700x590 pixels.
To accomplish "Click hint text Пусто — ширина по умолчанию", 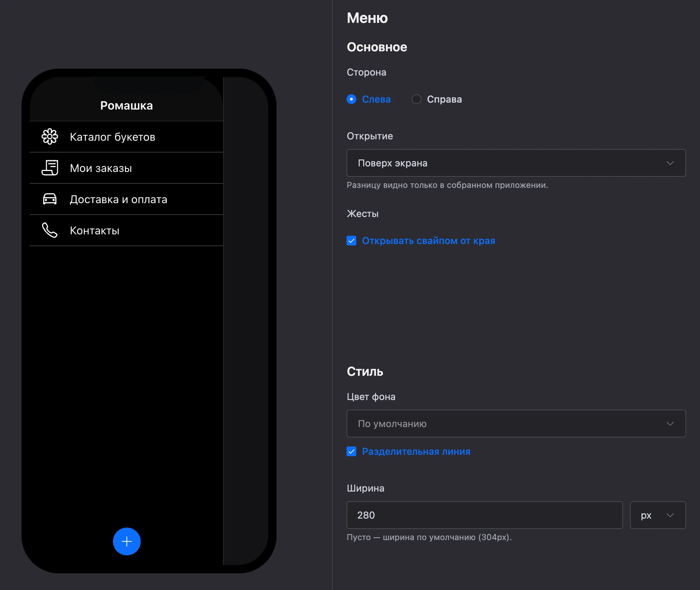I will (429, 537).
